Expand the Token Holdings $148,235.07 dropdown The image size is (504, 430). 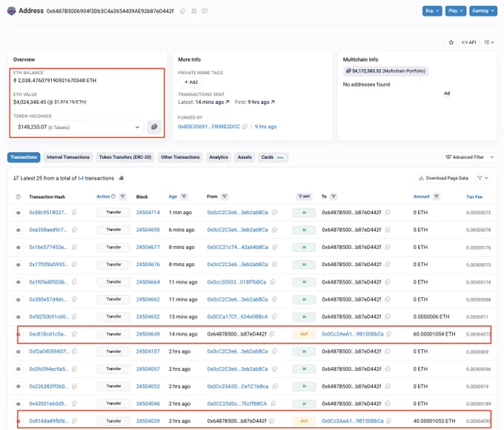(x=79, y=127)
